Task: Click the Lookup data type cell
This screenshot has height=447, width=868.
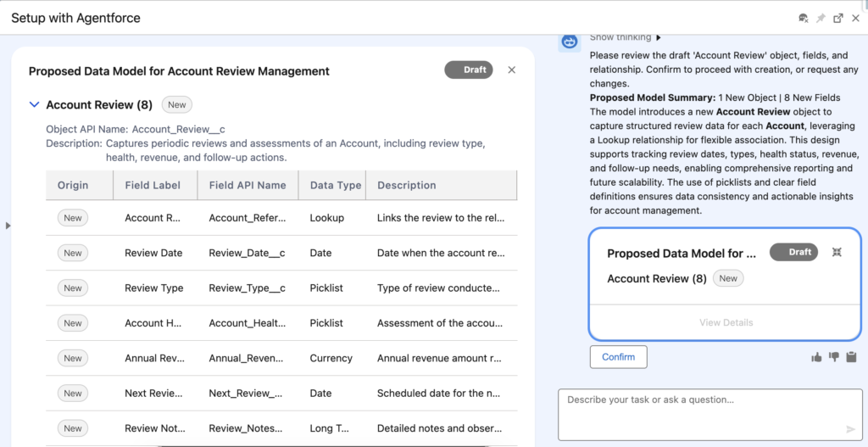Action: pyautogui.click(x=326, y=218)
